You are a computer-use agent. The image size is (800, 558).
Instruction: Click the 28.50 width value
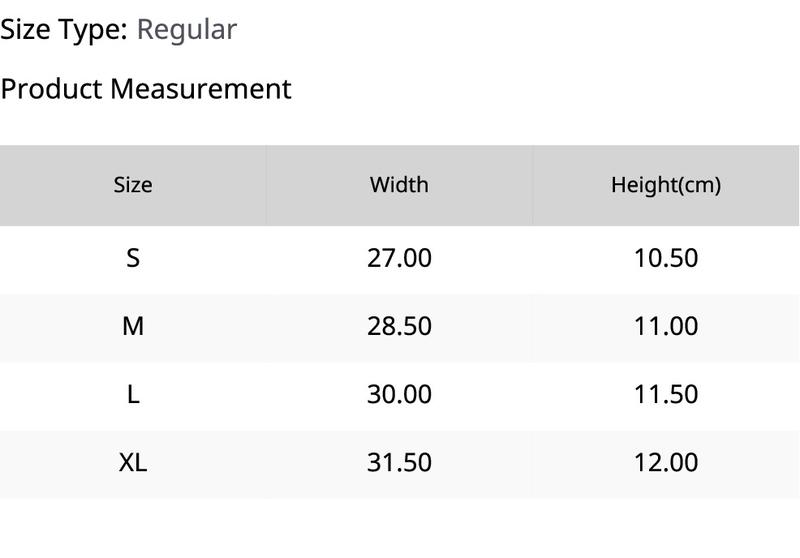pyautogui.click(x=399, y=326)
